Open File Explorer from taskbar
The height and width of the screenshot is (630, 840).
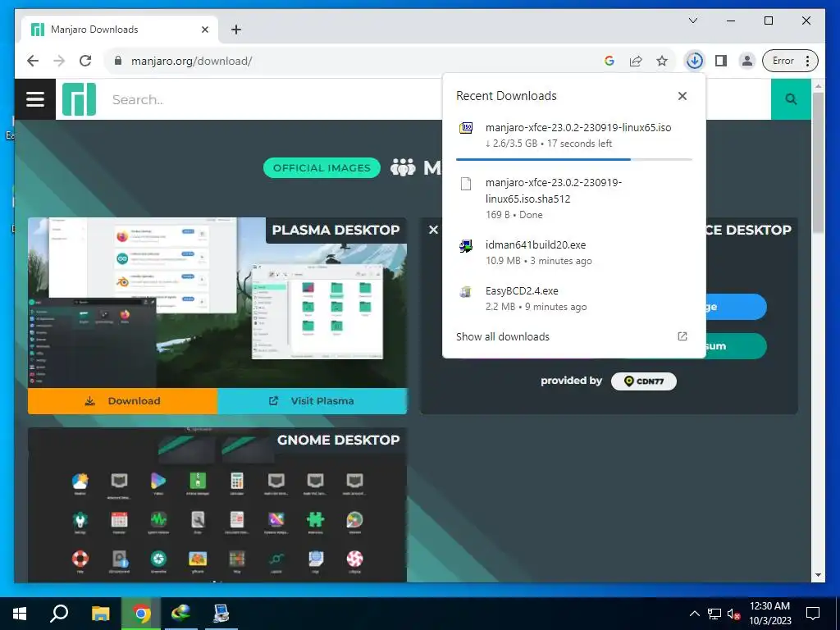100,614
